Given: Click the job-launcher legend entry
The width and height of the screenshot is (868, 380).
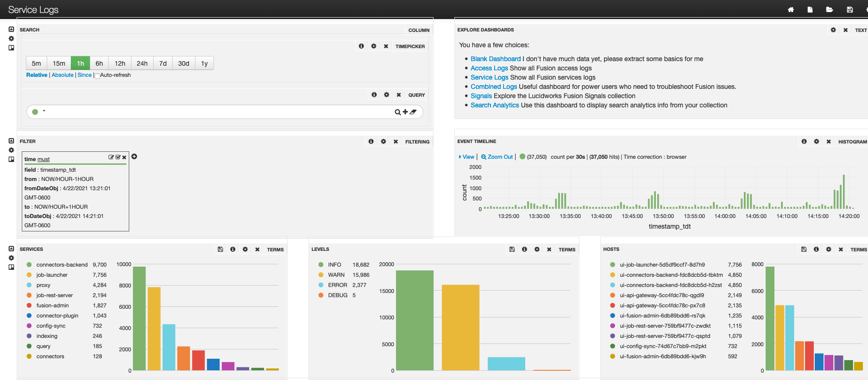Looking at the screenshot, I should coord(52,275).
